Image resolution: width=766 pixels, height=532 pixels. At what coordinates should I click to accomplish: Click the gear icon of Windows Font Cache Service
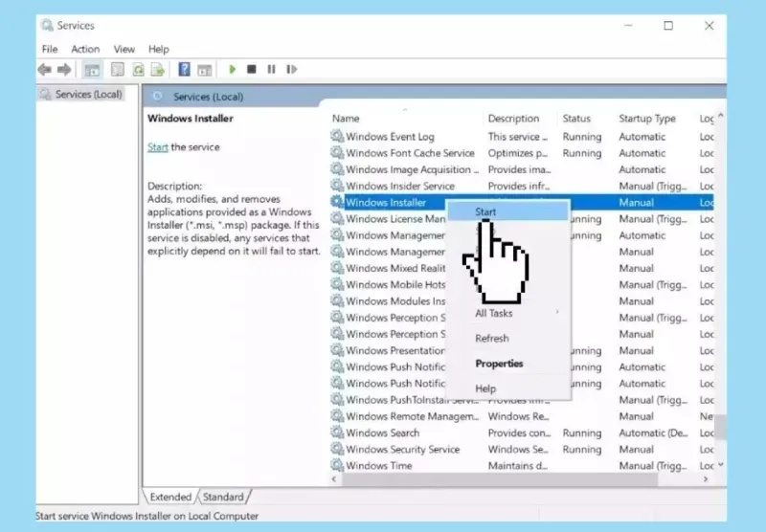[337, 153]
